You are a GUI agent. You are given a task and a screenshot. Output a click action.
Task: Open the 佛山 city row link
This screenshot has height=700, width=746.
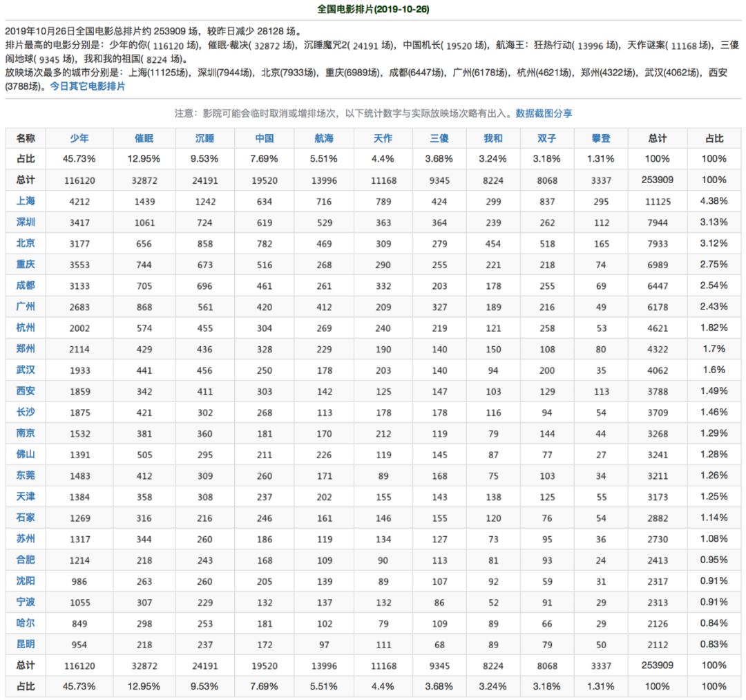point(26,454)
